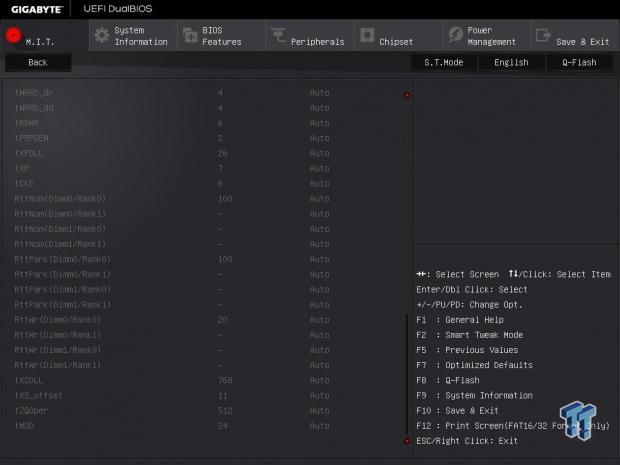The height and width of the screenshot is (465, 620).
Task: Click the tXPDLL value 26
Action: click(223, 153)
